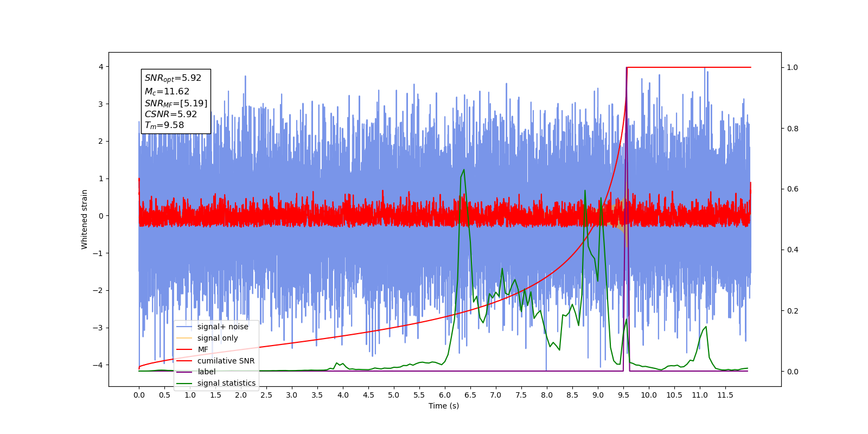This screenshot has height=434, width=868.
Task: Click the x-axis tick label 0.0
Action: (139, 395)
